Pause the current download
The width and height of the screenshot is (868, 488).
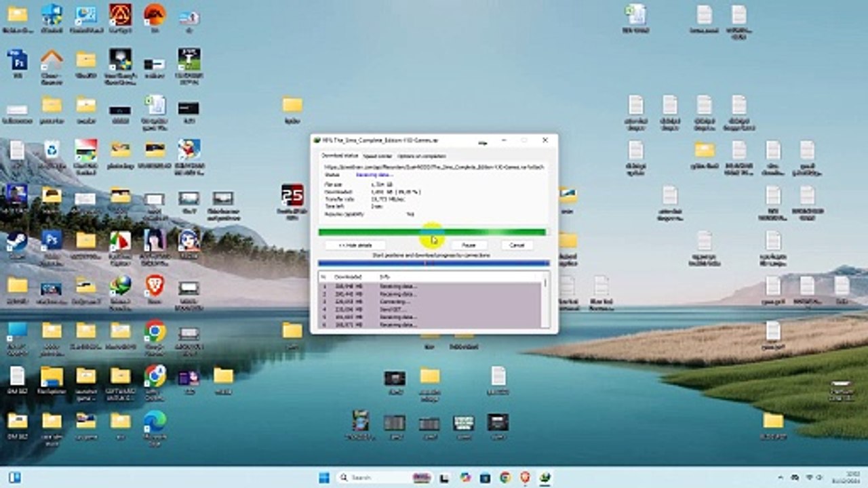pos(468,245)
